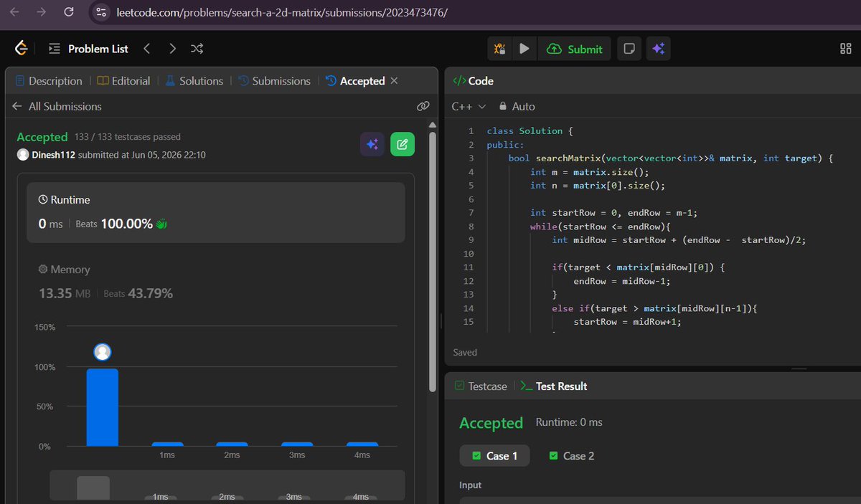This screenshot has height=504, width=861.
Task: Click the browser forward arrow
Action: coord(42,12)
